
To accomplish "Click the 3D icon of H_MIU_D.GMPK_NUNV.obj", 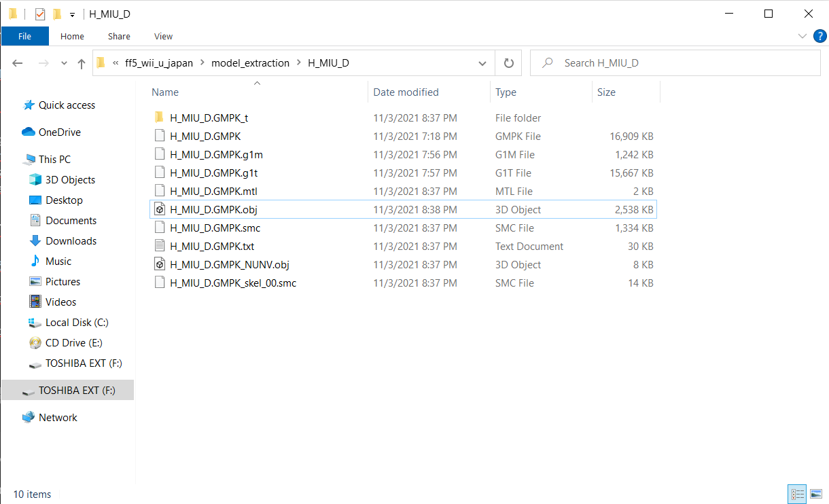I will (160, 265).
